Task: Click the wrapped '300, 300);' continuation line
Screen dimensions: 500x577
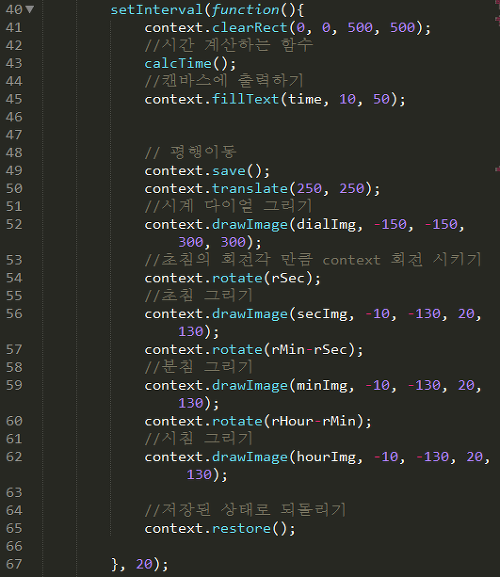Action: (220, 242)
